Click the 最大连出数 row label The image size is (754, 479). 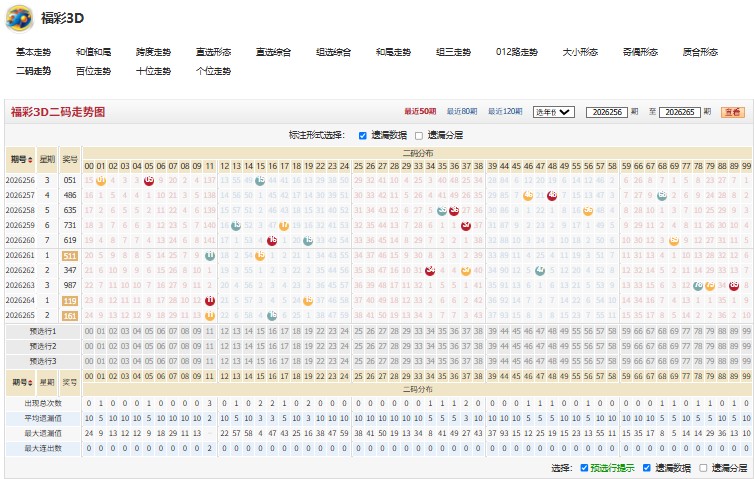[x=43, y=448]
